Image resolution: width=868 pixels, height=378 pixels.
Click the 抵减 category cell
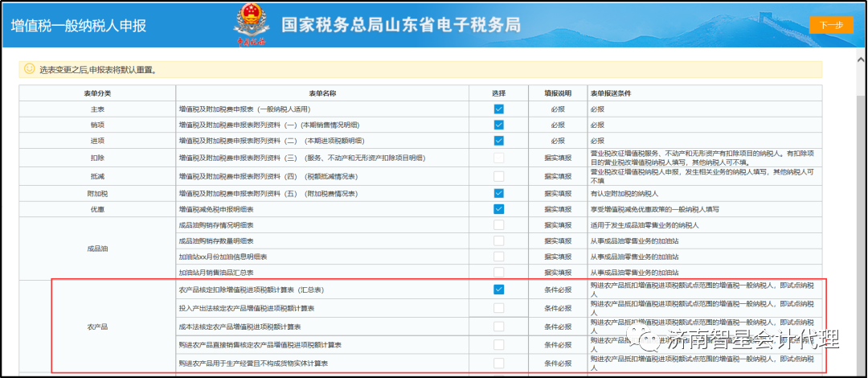click(97, 176)
